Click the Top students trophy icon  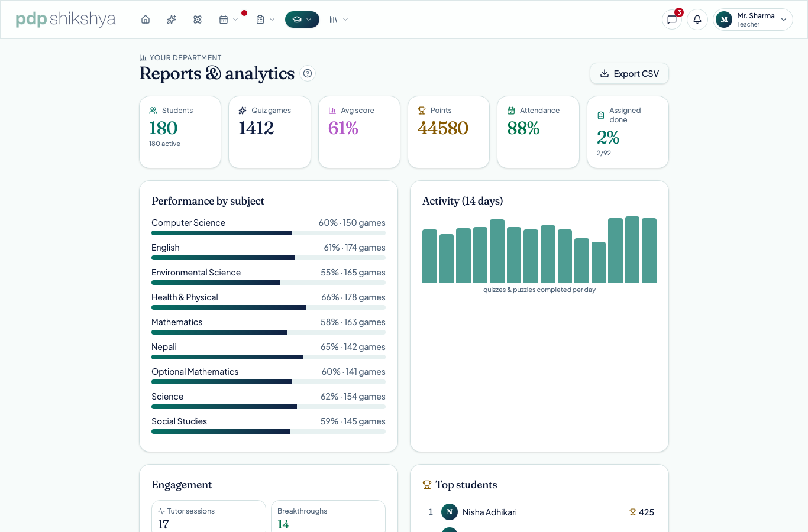[x=427, y=485]
